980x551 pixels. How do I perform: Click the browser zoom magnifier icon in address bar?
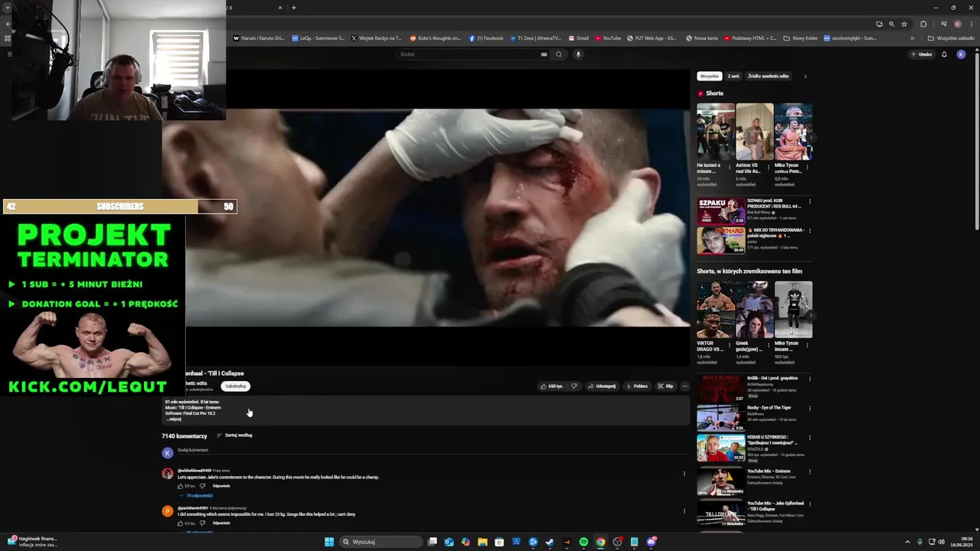click(x=891, y=24)
